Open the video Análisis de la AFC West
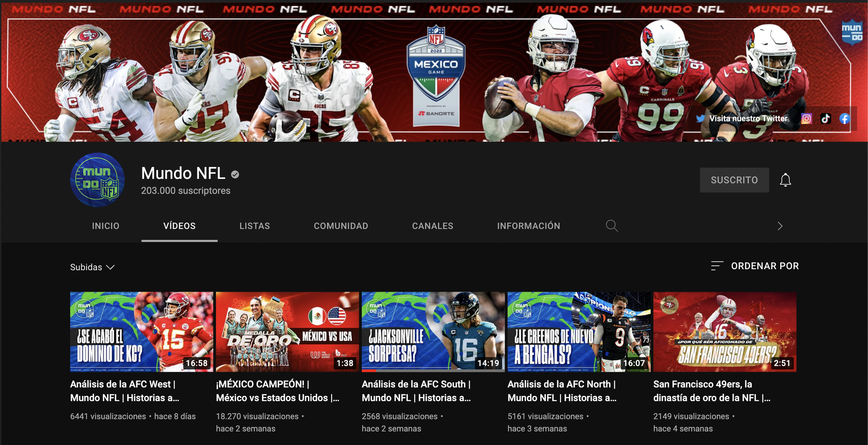 pyautogui.click(x=124, y=391)
